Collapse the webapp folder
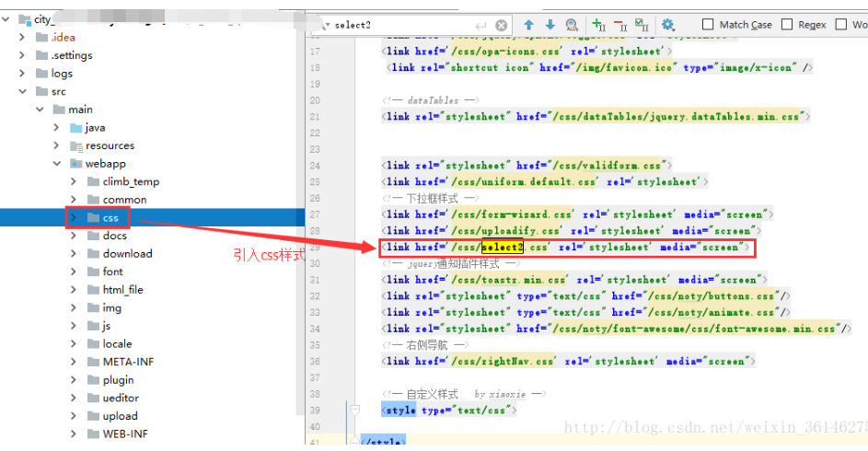The height and width of the screenshot is (451, 868). (57, 164)
